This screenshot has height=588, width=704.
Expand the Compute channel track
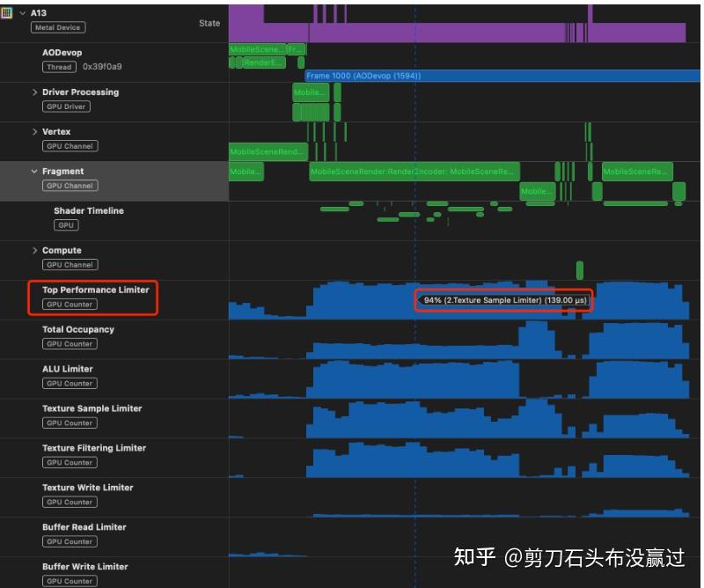[x=34, y=250]
